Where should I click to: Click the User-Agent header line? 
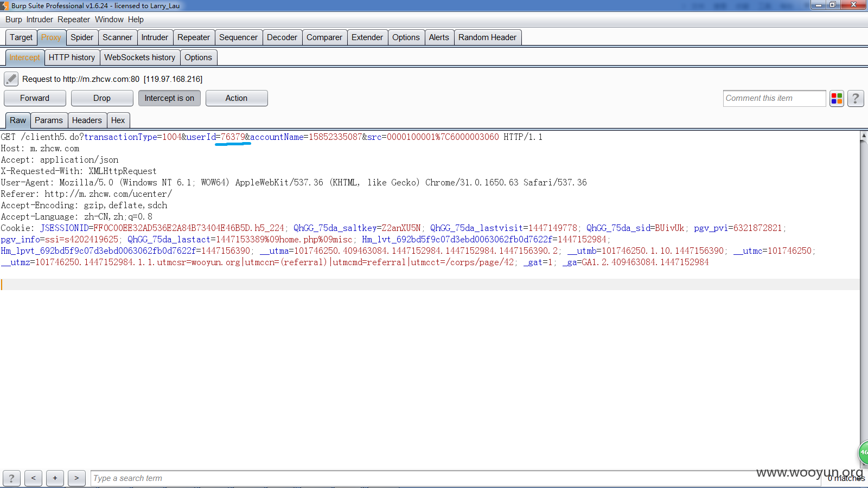click(293, 183)
